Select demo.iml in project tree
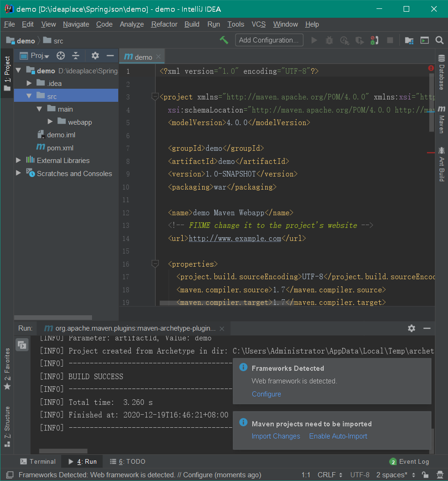This screenshot has height=481, width=448. [x=61, y=135]
